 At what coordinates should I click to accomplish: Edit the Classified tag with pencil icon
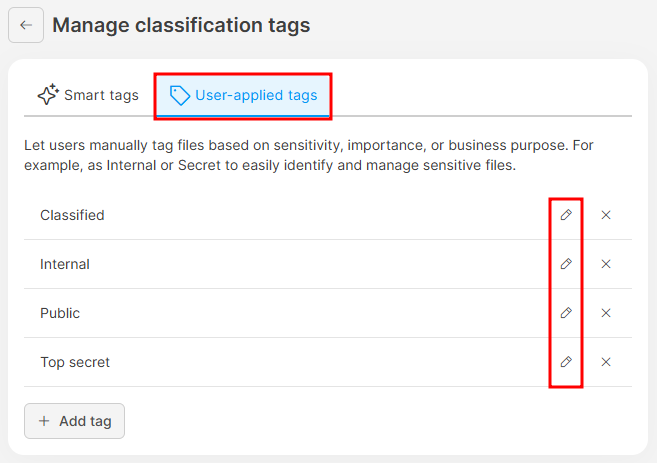566,215
